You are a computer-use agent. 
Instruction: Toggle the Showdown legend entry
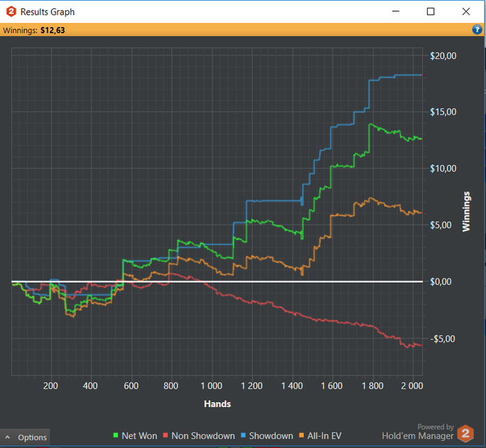point(267,435)
